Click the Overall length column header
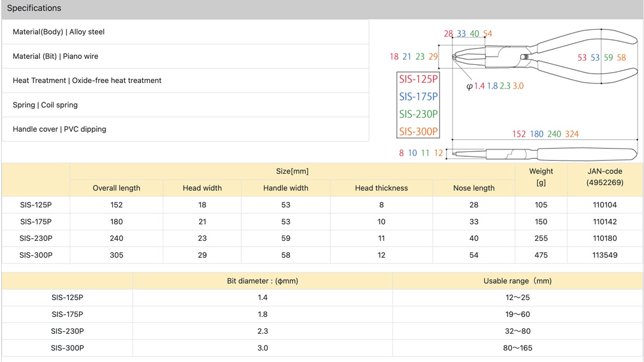The height and width of the screenshot is (362, 644). coord(117,188)
